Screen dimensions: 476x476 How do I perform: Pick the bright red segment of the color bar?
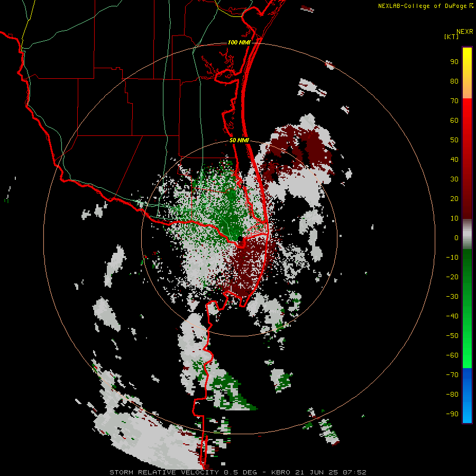click(x=467, y=112)
